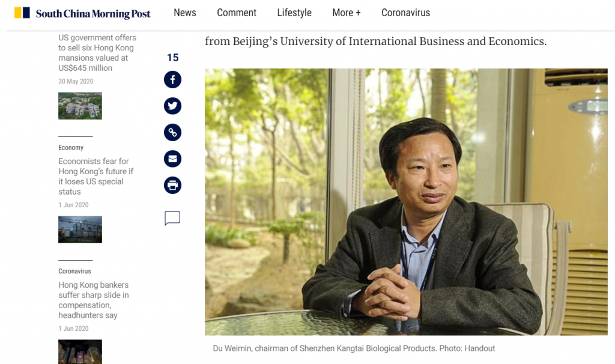This screenshot has width=615, height=364.
Task: Expand the More + menu
Action: tap(347, 13)
